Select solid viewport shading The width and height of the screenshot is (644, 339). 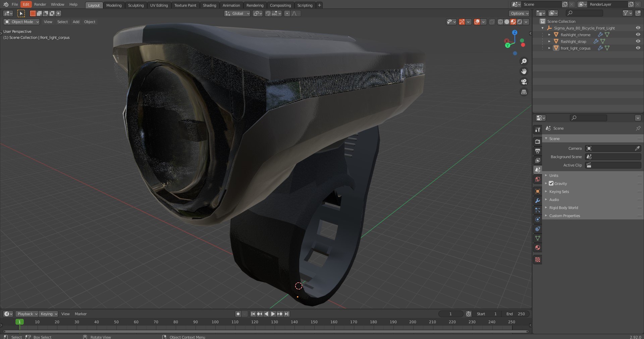click(x=507, y=22)
